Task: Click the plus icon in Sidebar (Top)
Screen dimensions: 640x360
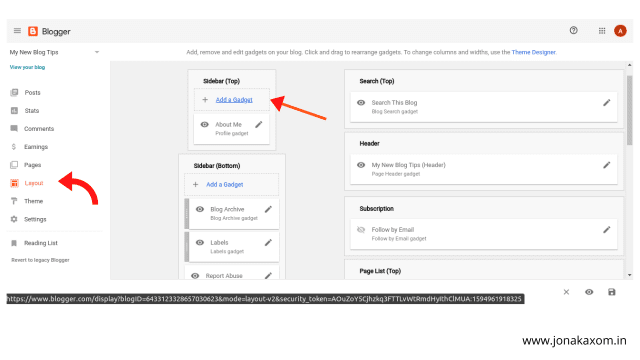Action: click(x=205, y=100)
